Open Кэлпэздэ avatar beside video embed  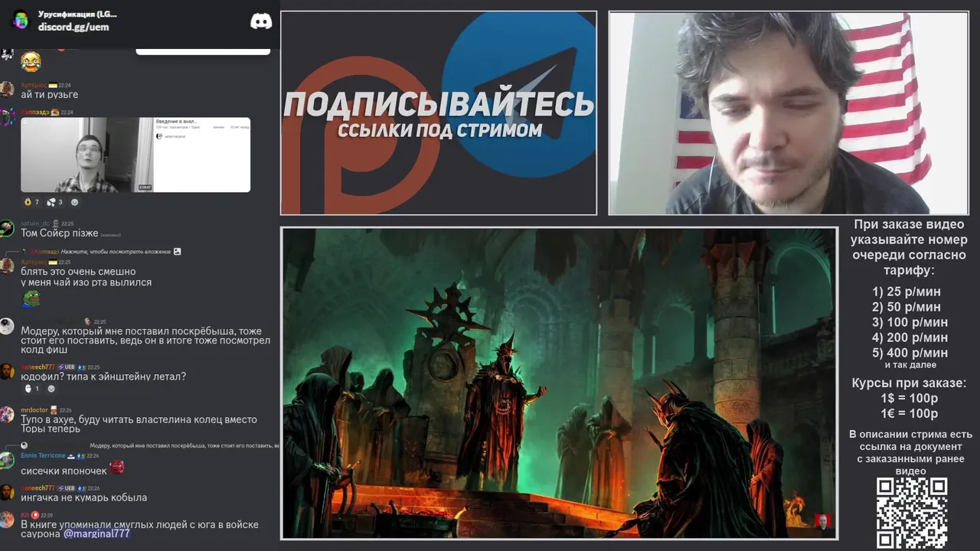click(x=7, y=116)
